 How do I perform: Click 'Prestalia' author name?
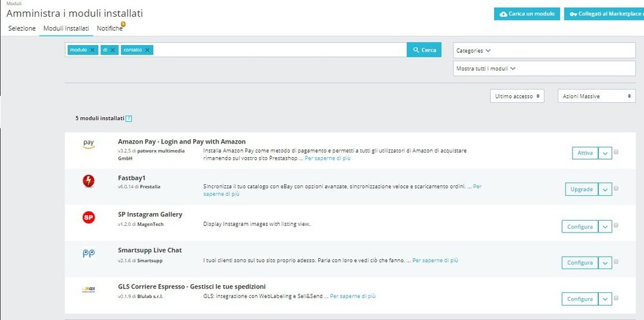pyautogui.click(x=150, y=187)
